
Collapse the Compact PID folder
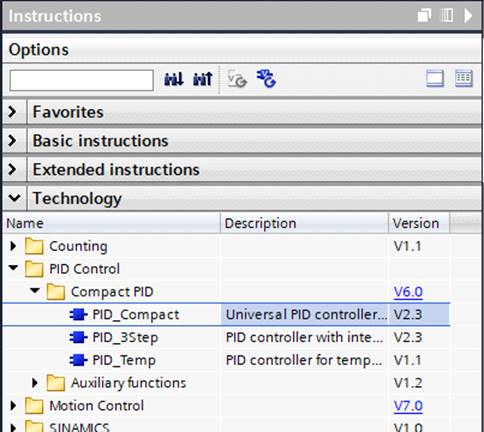click(x=35, y=290)
